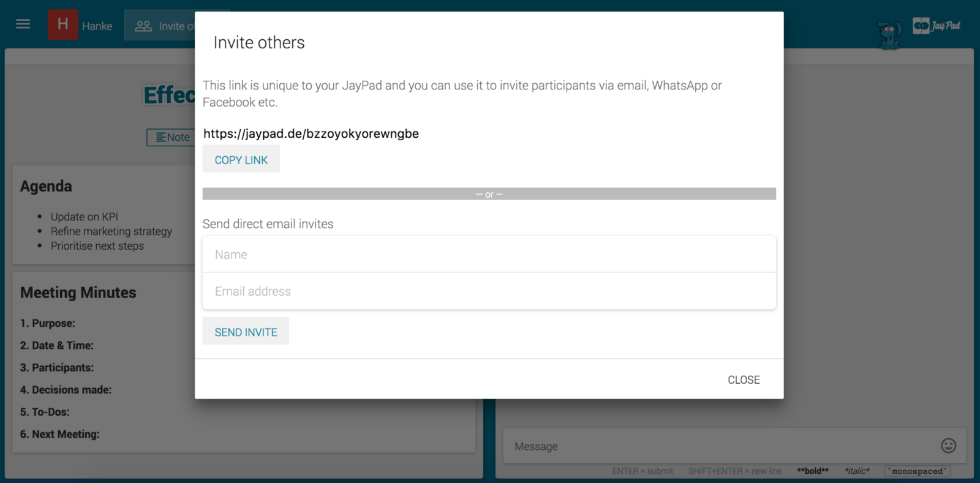Click into the Email address field
The image size is (980, 483).
click(489, 291)
